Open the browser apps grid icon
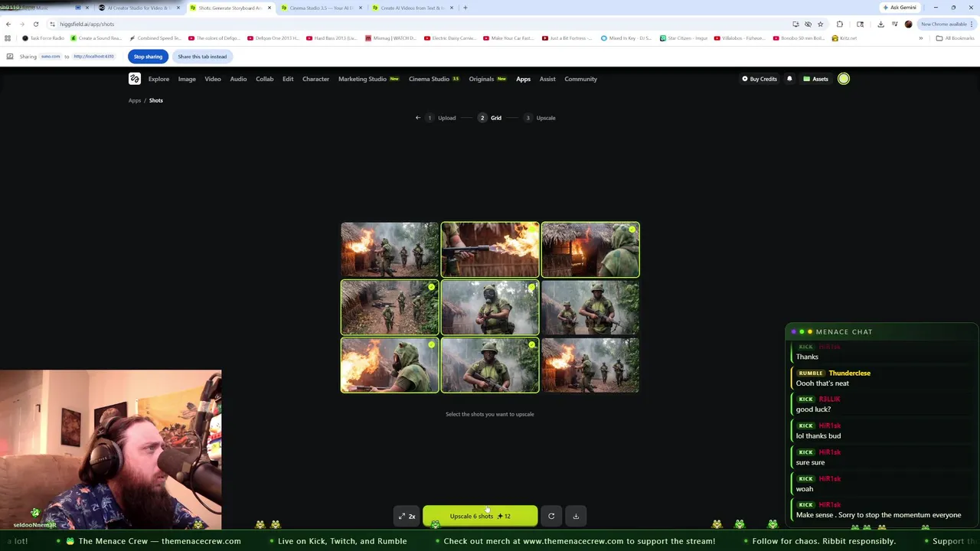 pos(8,38)
